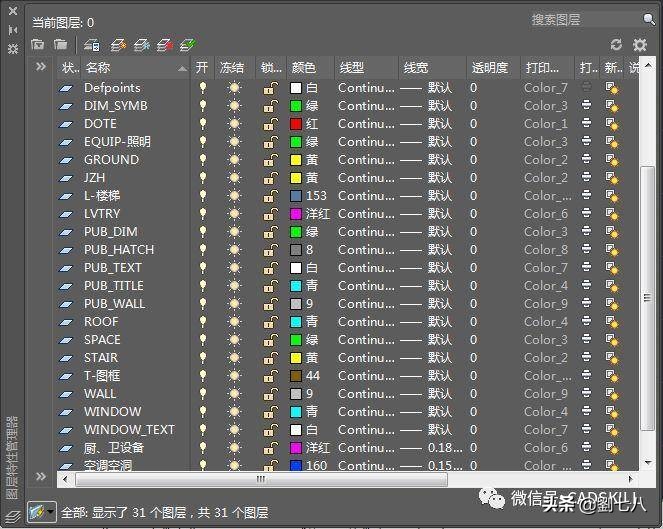
Task: Click the plot icon for DIM_SYMB
Action: pos(586,104)
